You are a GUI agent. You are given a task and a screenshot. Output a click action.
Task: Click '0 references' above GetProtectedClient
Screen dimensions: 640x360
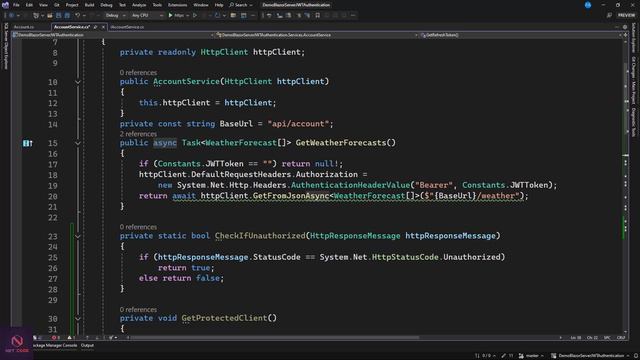click(138, 309)
